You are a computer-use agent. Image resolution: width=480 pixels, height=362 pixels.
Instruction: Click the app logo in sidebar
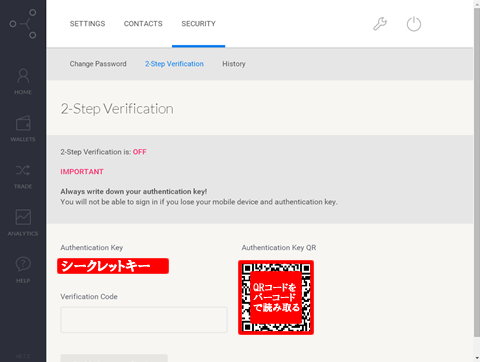click(x=23, y=24)
